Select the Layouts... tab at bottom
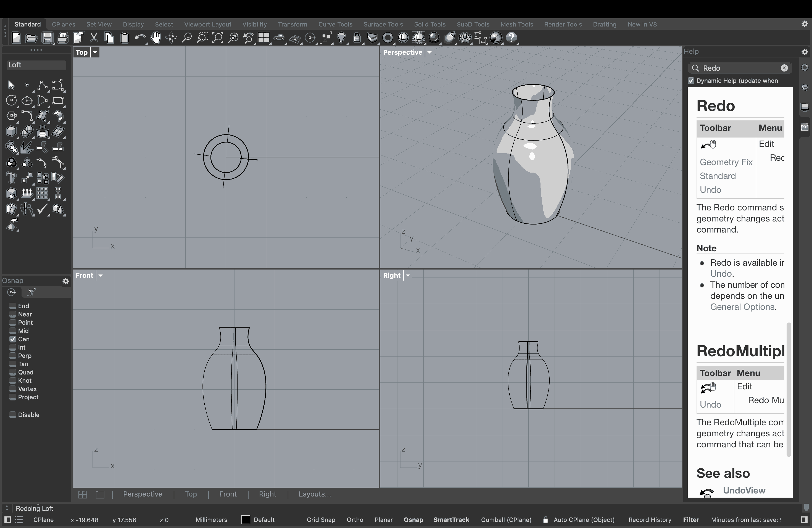The height and width of the screenshot is (528, 812). point(315,494)
